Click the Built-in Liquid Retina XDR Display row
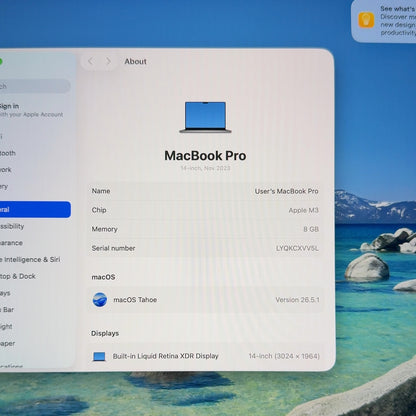The height and width of the screenshot is (416, 416). [x=205, y=356]
